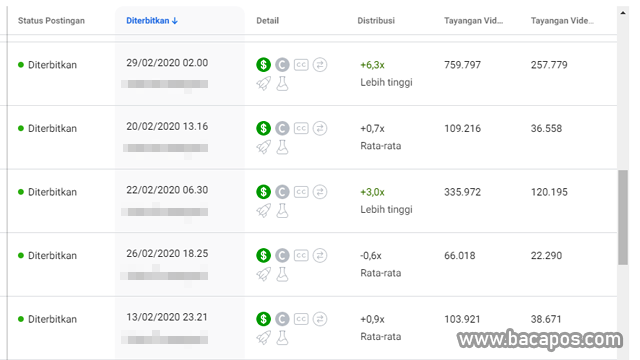640x360 pixels.
Task: Click closed captions icon in 22/02/2020 row
Action: click(x=301, y=192)
